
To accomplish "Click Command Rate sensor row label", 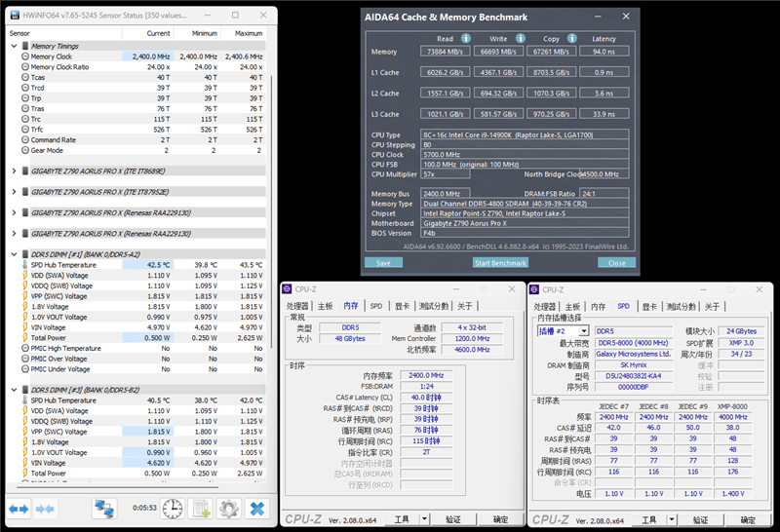I will tap(54, 139).
